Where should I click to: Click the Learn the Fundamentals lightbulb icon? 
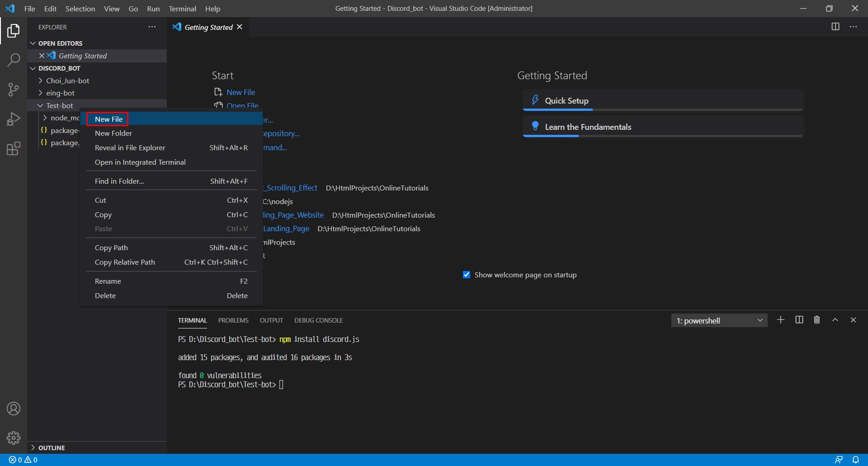click(535, 126)
